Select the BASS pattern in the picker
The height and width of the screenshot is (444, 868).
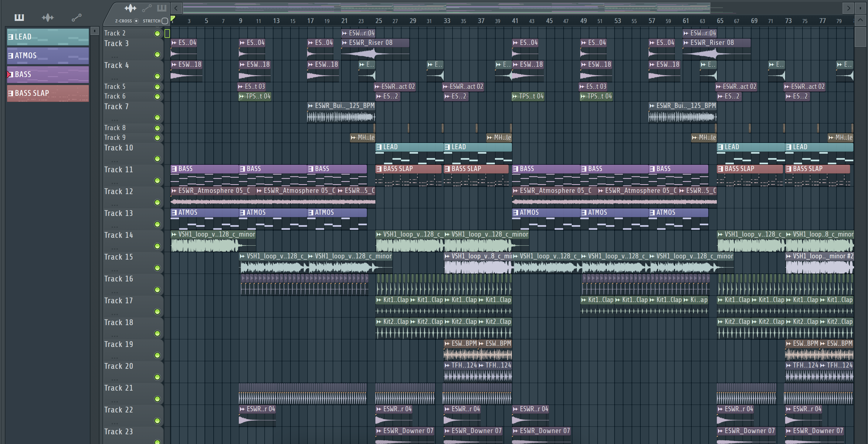point(48,75)
